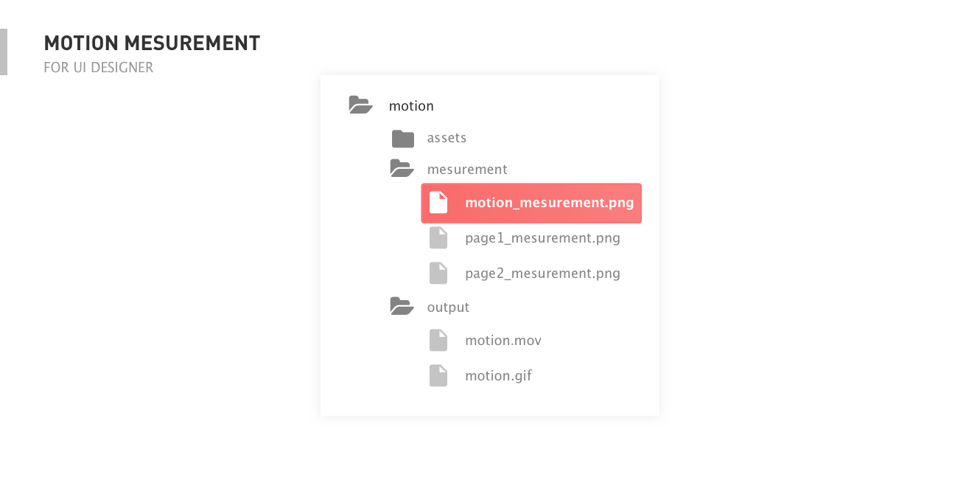Click the file icon beside page1_mesurement.png
Viewport: 980px width, 477px height.
point(438,237)
